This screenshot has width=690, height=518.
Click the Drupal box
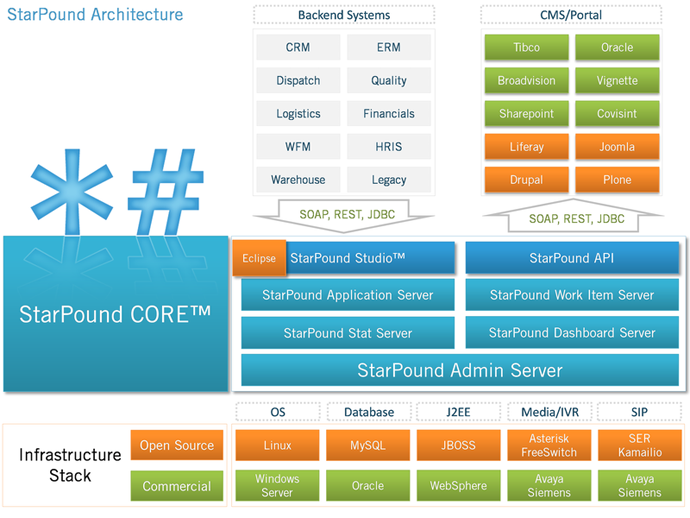click(526, 180)
